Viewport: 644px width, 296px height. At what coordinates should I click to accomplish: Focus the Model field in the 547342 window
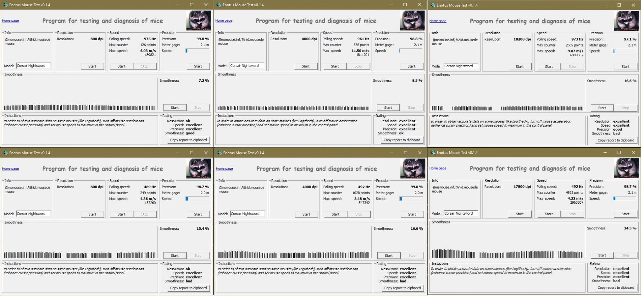(247, 214)
